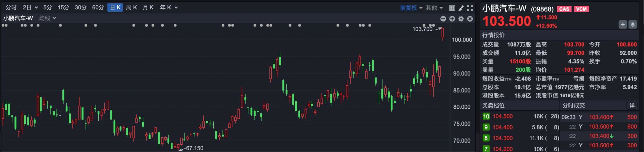Expand the 年K dropdown arrow
The height and width of the screenshot is (152, 644).
pyautogui.click(x=176, y=7)
